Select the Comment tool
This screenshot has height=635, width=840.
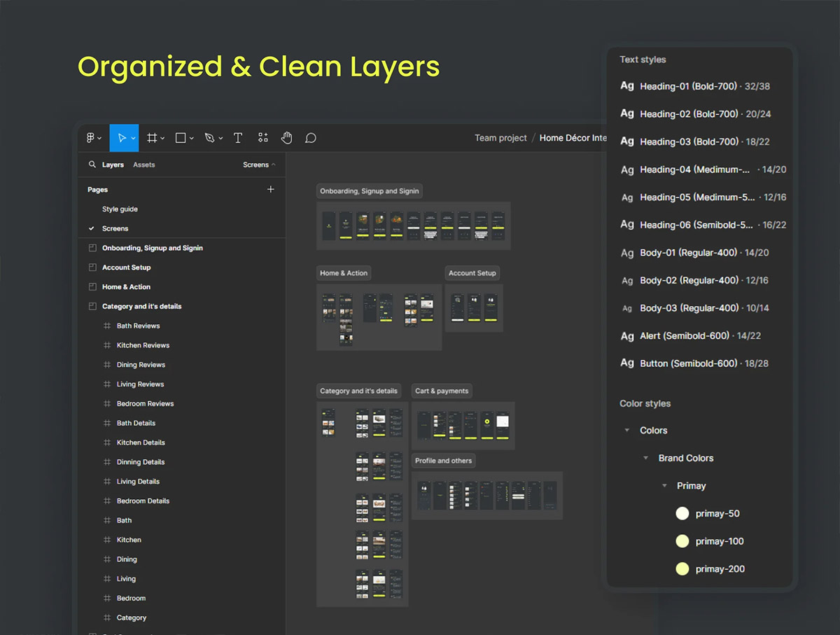point(311,138)
